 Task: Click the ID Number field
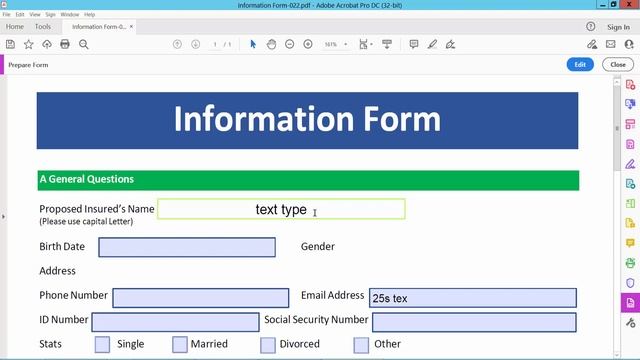[x=176, y=322]
